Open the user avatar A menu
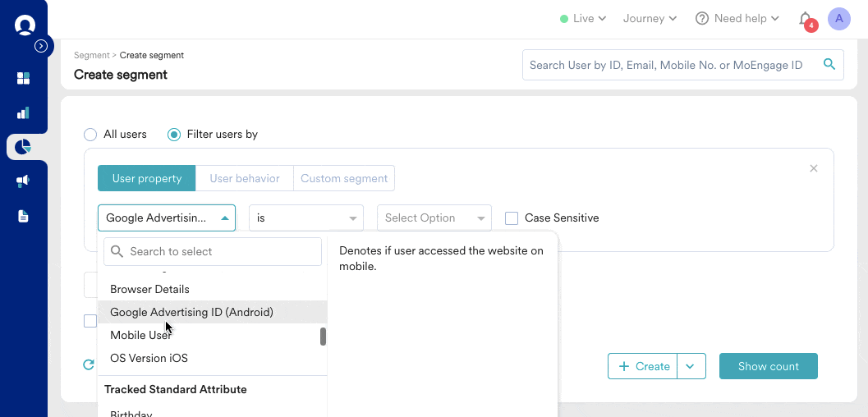The width and height of the screenshot is (868, 417). click(x=839, y=19)
